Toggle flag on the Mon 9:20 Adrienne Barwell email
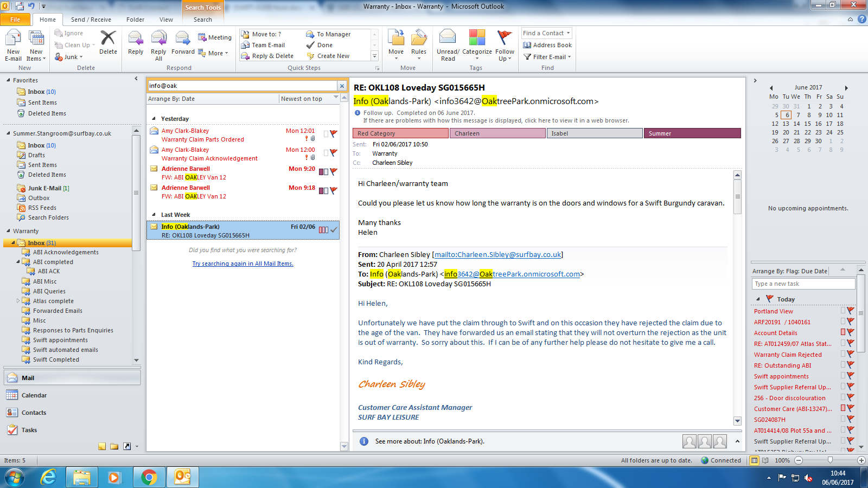This screenshot has height=488, width=868. point(334,171)
